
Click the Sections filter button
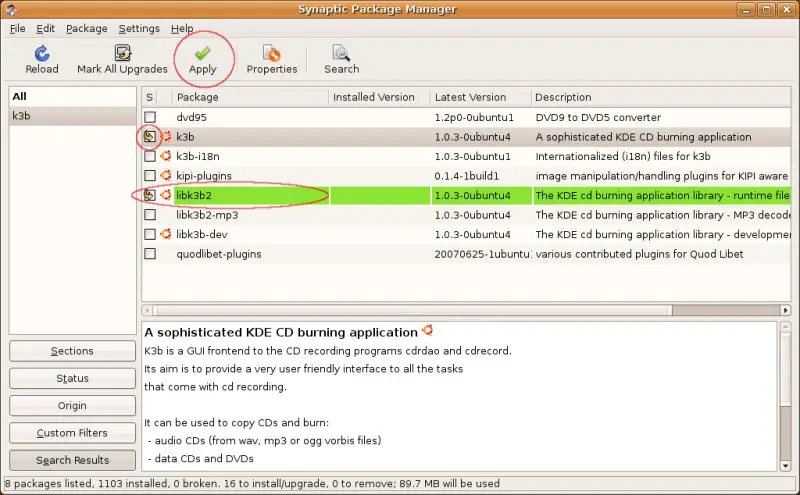click(72, 351)
